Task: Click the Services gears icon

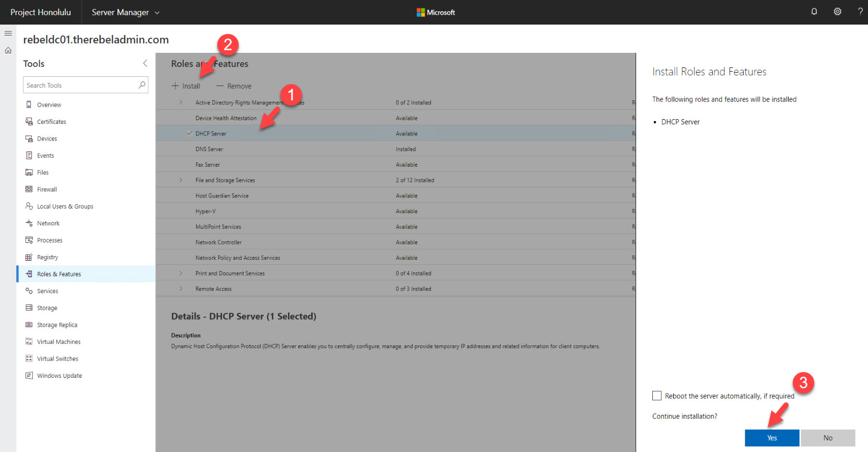Action: [29, 291]
